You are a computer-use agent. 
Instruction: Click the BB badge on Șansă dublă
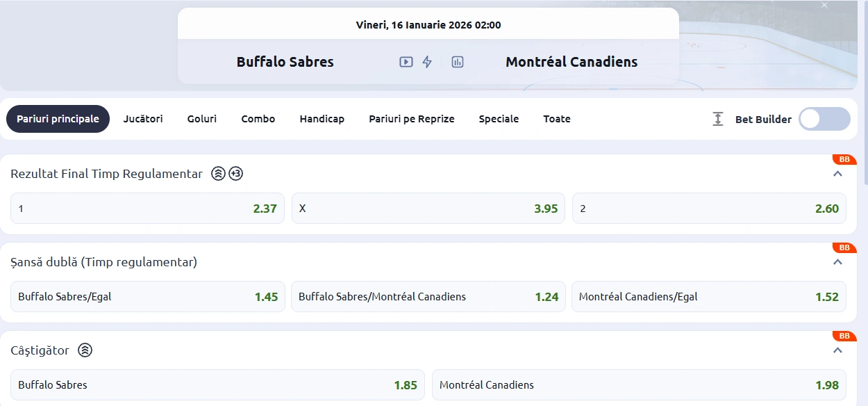point(844,247)
